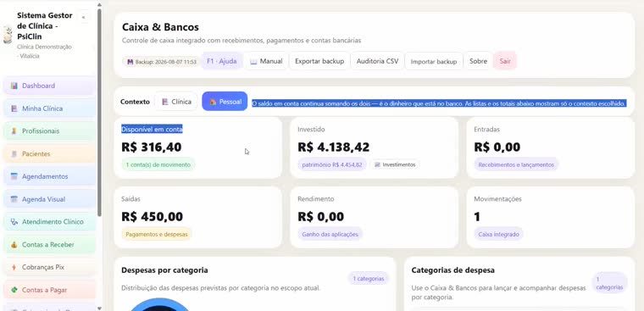Viewport: 644px width, 311px height.
Task: Click the Backup 2026-08-07 timestamp badge
Action: 161,62
